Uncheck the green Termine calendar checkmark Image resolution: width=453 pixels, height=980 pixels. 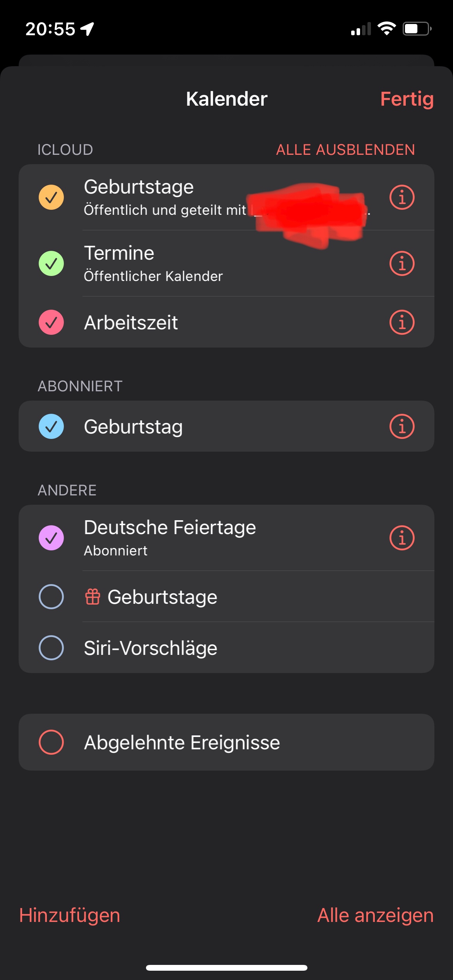coord(51,264)
